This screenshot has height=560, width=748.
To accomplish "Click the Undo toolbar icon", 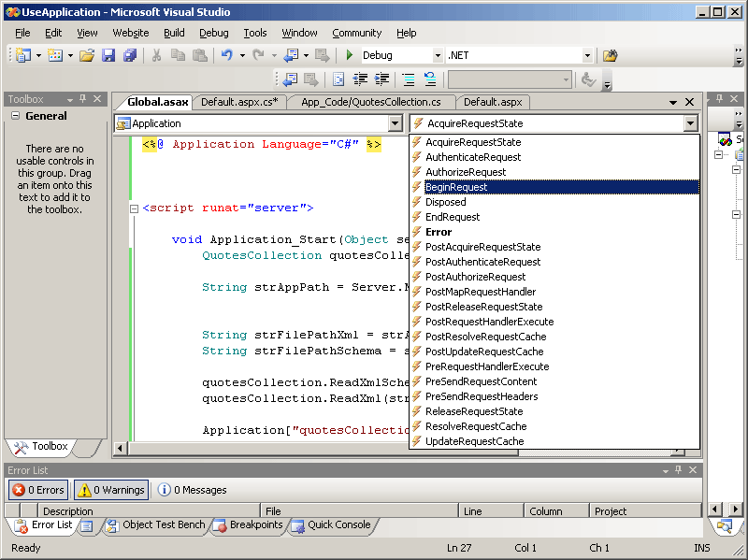I will point(226,56).
